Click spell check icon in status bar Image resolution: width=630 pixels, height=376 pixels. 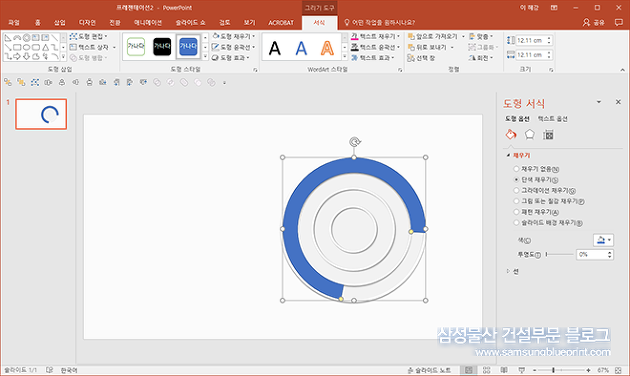coord(49,370)
